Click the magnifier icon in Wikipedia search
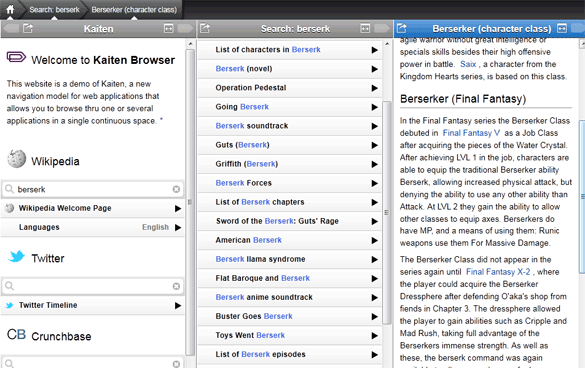 click(x=10, y=189)
